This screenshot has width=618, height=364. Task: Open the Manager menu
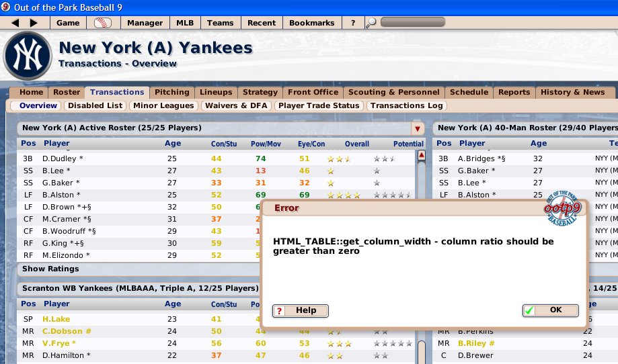(x=145, y=23)
